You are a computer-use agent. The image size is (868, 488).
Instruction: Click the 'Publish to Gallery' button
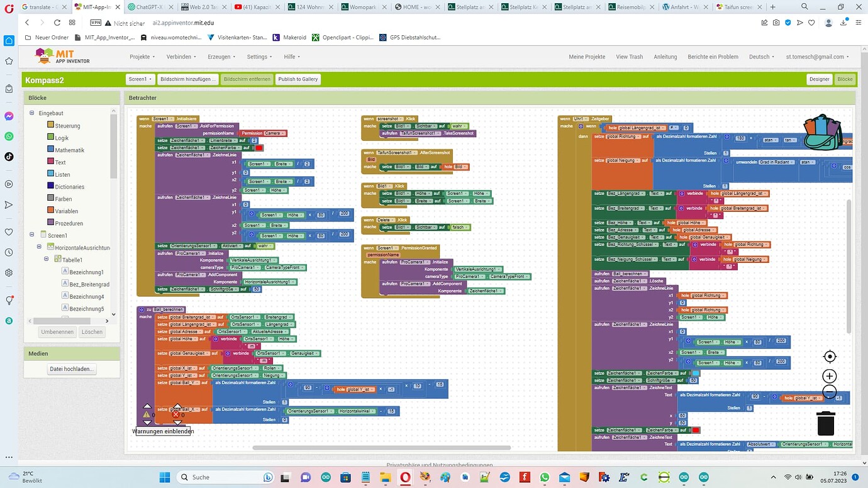[298, 79]
